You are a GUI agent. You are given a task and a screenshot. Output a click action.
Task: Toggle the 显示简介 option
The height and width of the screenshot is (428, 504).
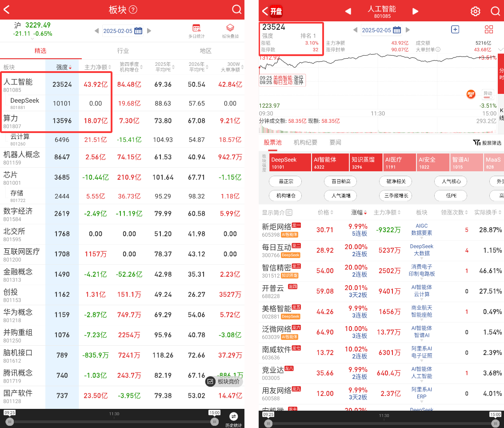(277, 212)
